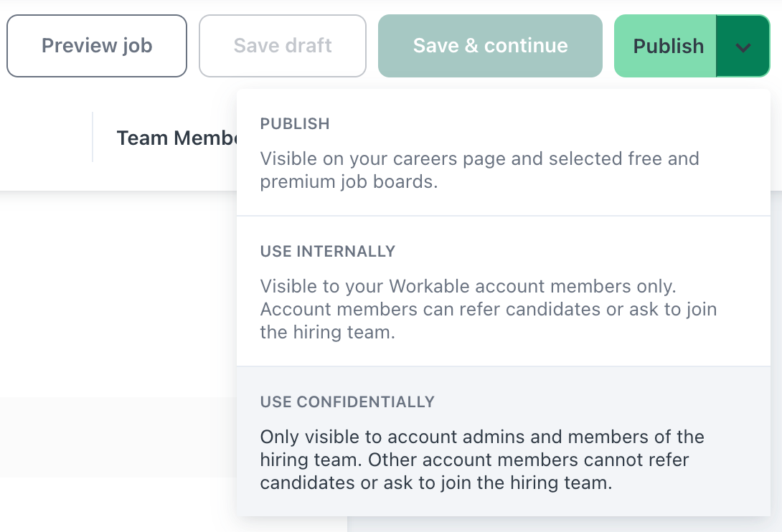Collapse the Publish options chevron arrow
782x532 pixels.
743,47
